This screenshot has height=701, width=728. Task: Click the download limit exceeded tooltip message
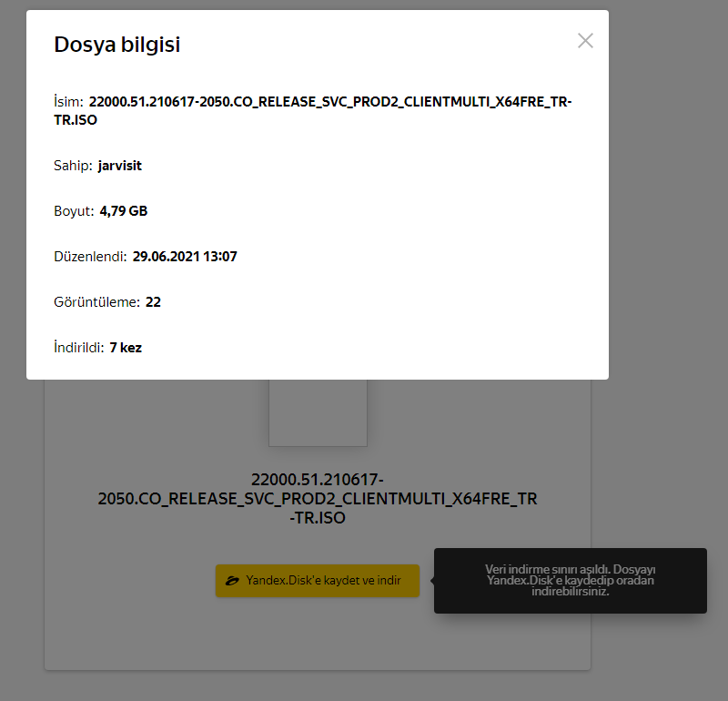[x=571, y=581]
